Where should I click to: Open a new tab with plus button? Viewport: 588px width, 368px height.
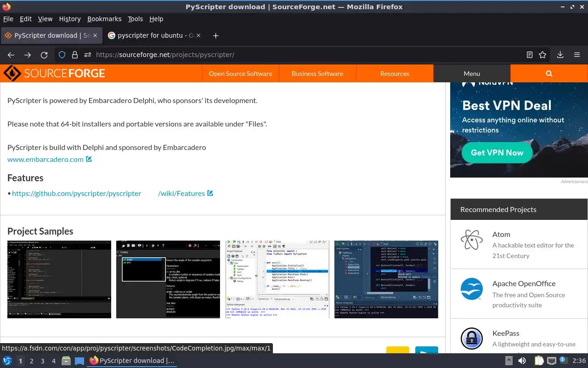tap(215, 35)
